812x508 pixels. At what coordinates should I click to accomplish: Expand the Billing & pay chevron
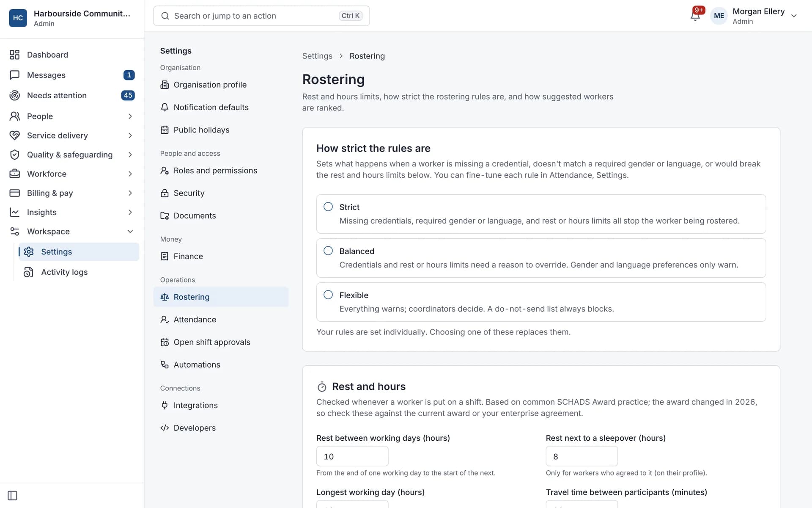[x=130, y=193]
